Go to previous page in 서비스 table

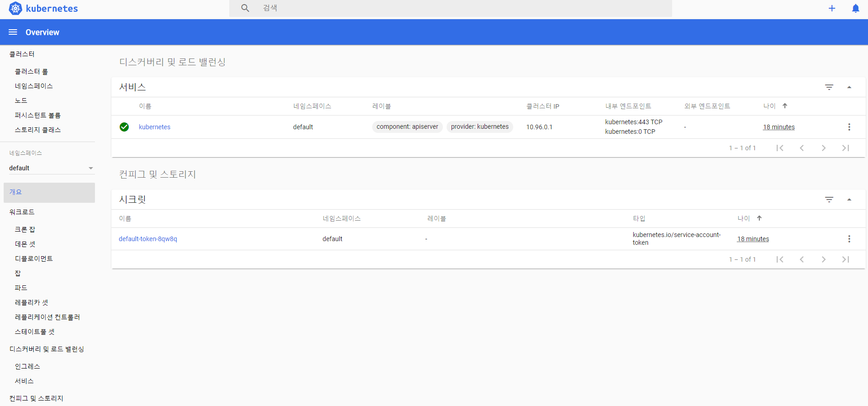pyautogui.click(x=802, y=148)
